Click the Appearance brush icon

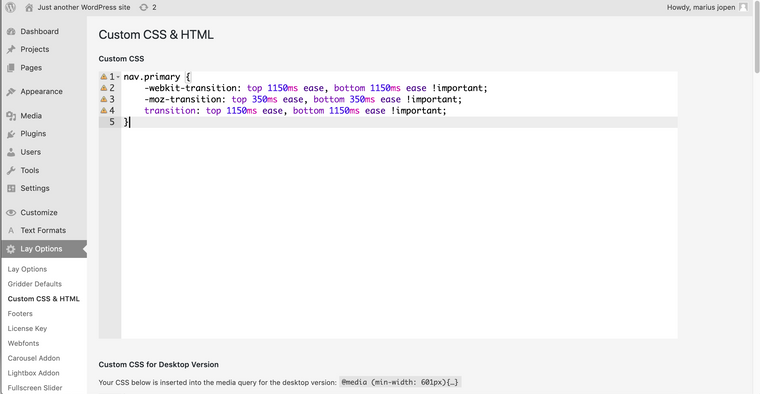(x=11, y=92)
